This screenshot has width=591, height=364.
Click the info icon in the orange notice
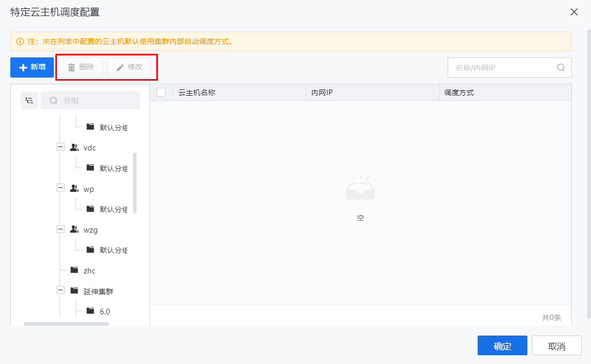click(x=20, y=41)
